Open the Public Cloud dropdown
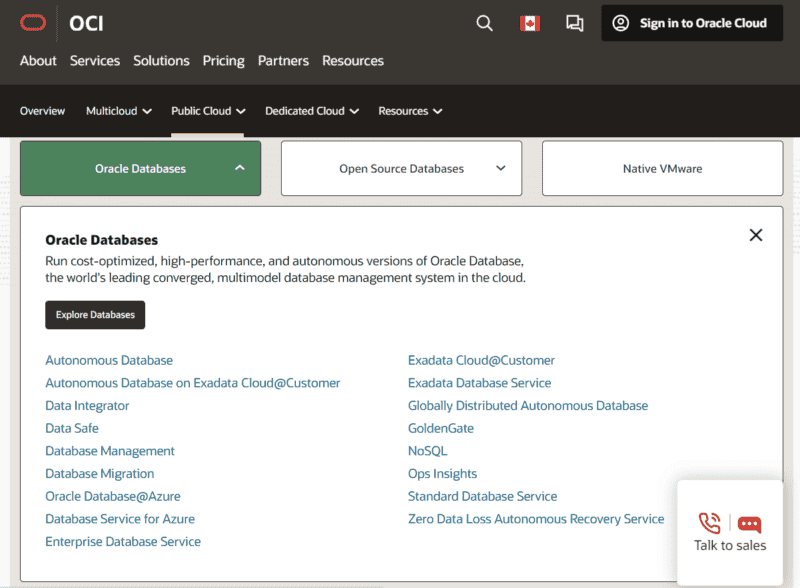The image size is (800, 588). click(x=208, y=111)
